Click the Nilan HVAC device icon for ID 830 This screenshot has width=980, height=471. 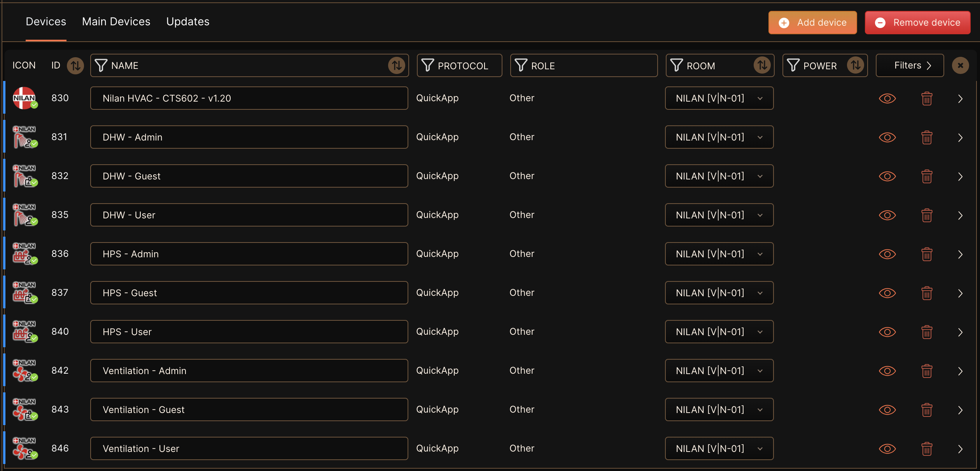[x=25, y=98]
